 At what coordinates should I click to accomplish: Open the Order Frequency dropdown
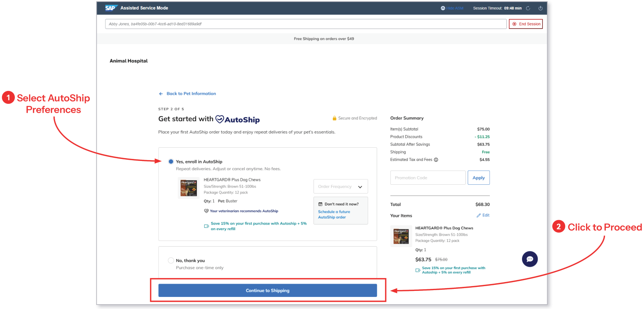(x=341, y=186)
